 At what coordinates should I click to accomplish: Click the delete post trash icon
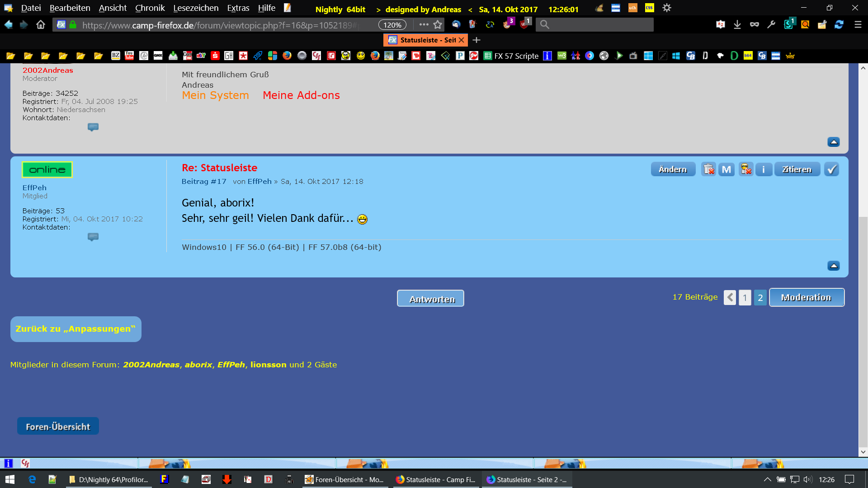coord(708,169)
